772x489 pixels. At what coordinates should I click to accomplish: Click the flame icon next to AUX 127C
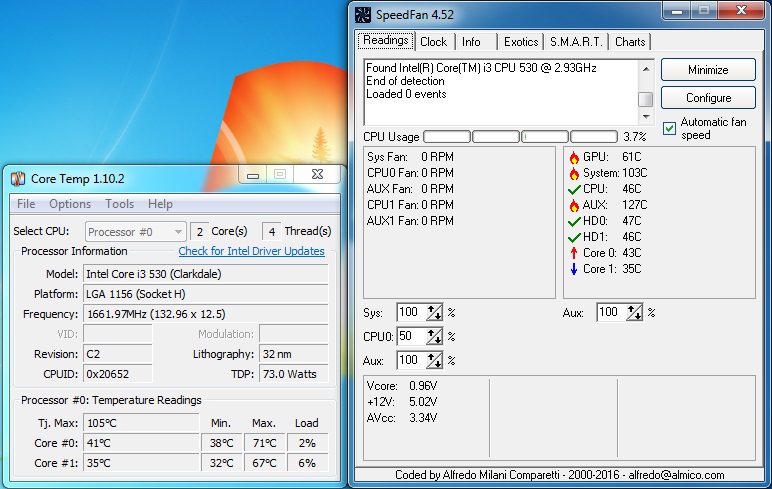click(x=574, y=205)
